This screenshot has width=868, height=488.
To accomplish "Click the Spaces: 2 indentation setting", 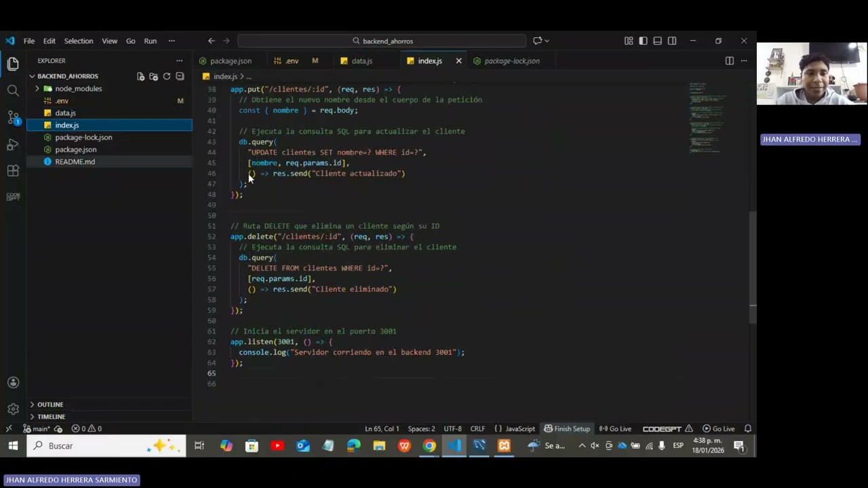I will [421, 428].
